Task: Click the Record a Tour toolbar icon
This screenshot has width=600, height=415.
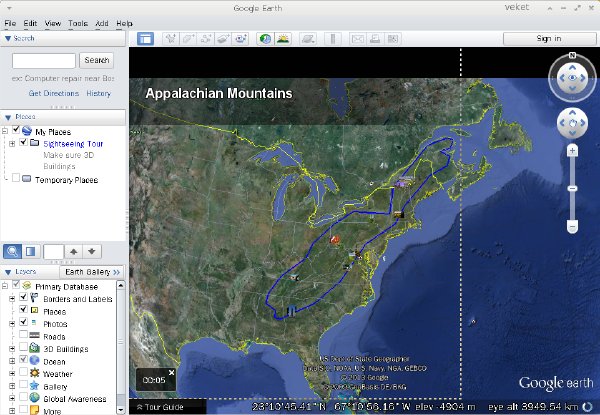Action: coord(241,39)
